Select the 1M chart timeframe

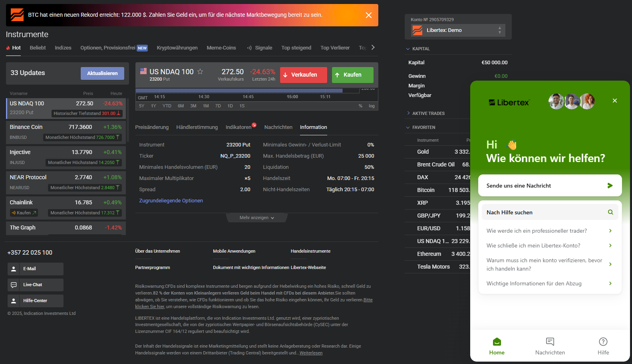tap(206, 106)
